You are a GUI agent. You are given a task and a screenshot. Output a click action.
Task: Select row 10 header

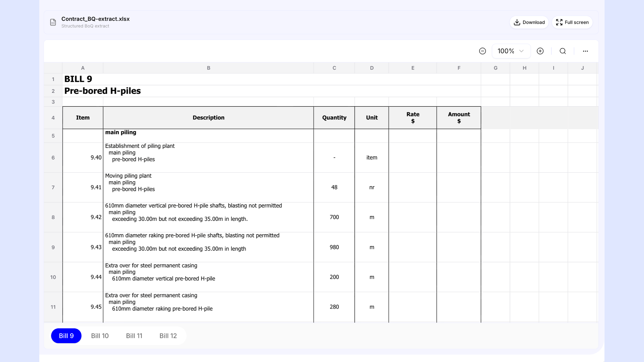[53, 277]
